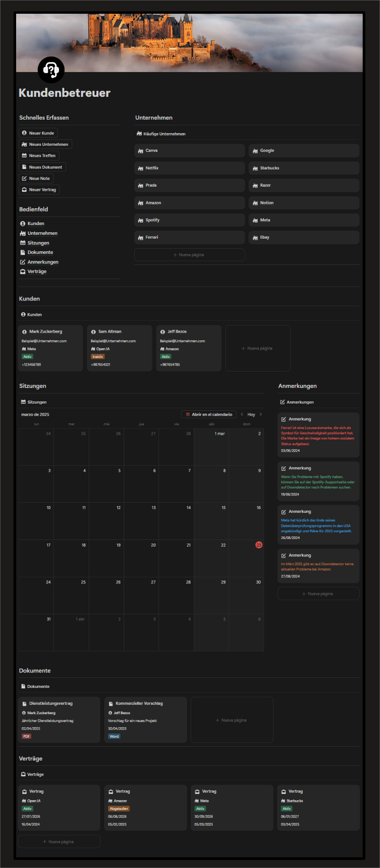Select the Häufige Unternehmen view tab
Screen dimensions: 380x868
(161, 134)
